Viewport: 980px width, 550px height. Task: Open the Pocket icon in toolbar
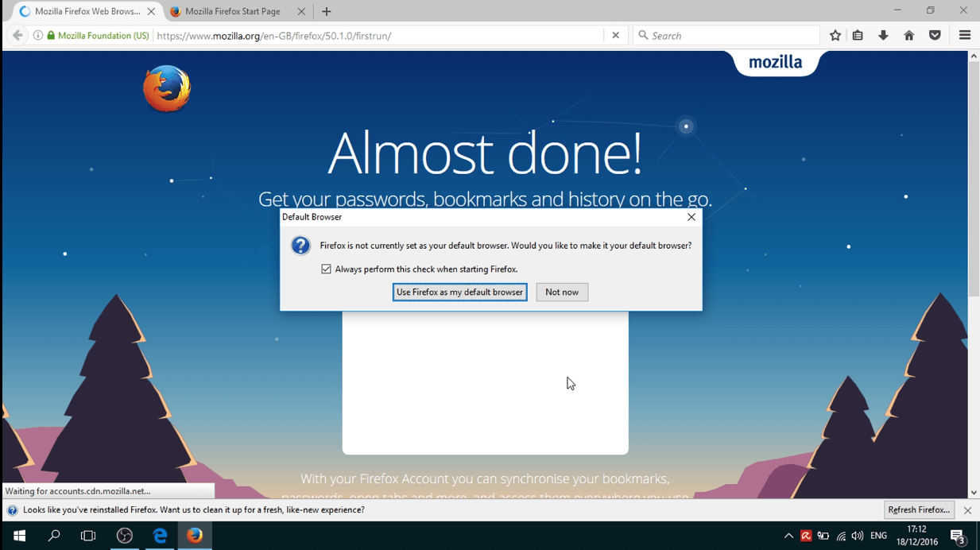935,36
